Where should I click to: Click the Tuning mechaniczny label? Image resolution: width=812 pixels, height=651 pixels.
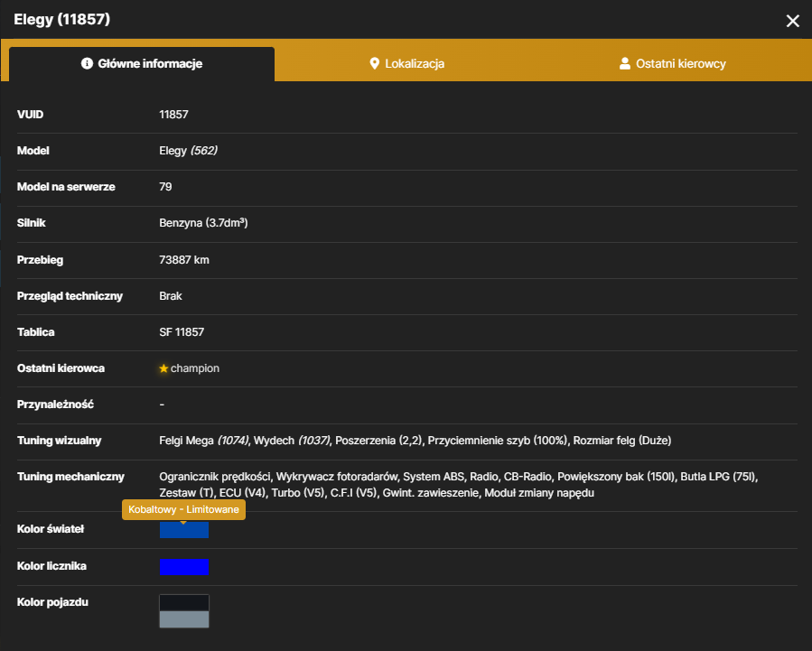tap(70, 477)
